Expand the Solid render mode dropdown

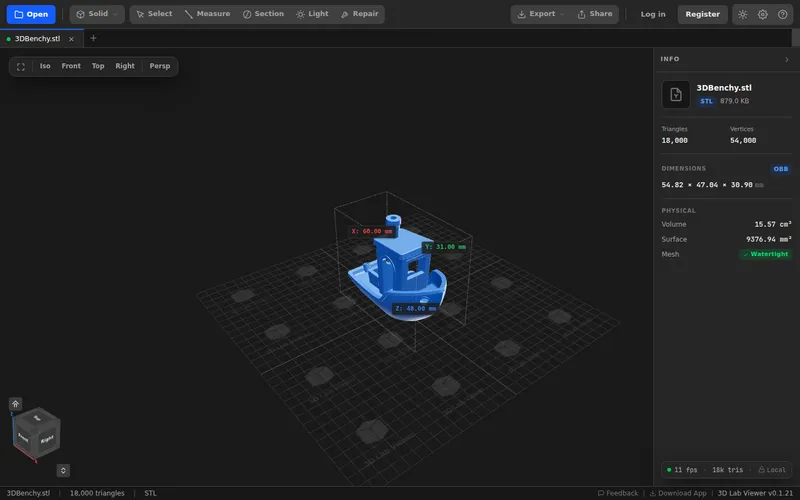click(97, 14)
